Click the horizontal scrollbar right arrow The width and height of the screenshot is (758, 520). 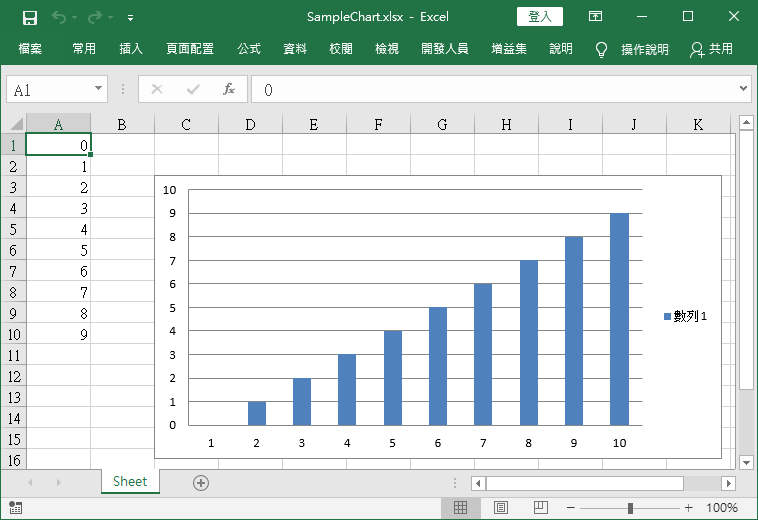click(x=729, y=483)
